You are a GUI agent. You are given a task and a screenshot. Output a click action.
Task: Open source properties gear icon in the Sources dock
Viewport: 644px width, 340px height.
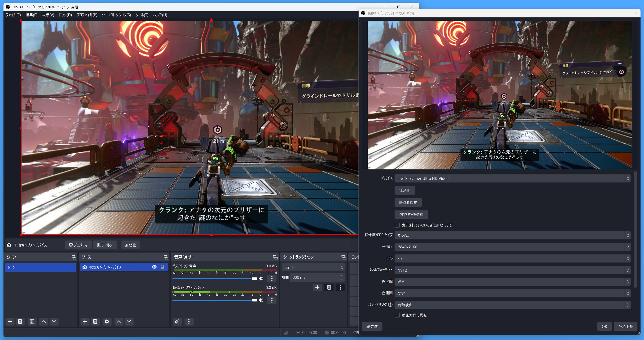coord(107,321)
